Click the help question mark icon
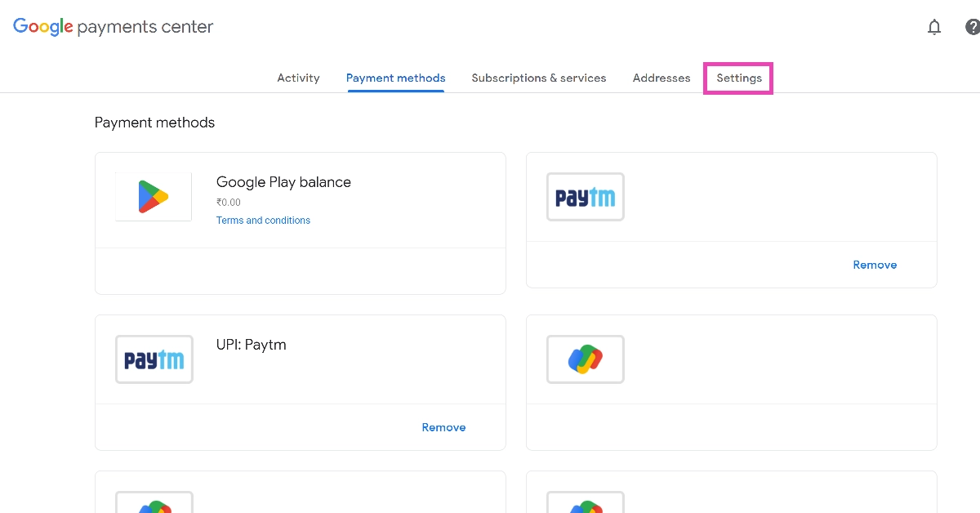Image resolution: width=980 pixels, height=513 pixels. coord(972,27)
